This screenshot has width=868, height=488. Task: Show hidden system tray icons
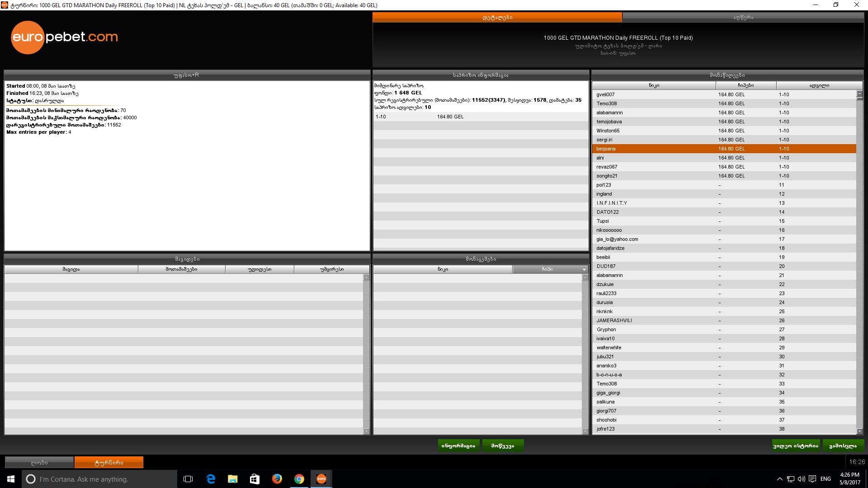(x=779, y=479)
